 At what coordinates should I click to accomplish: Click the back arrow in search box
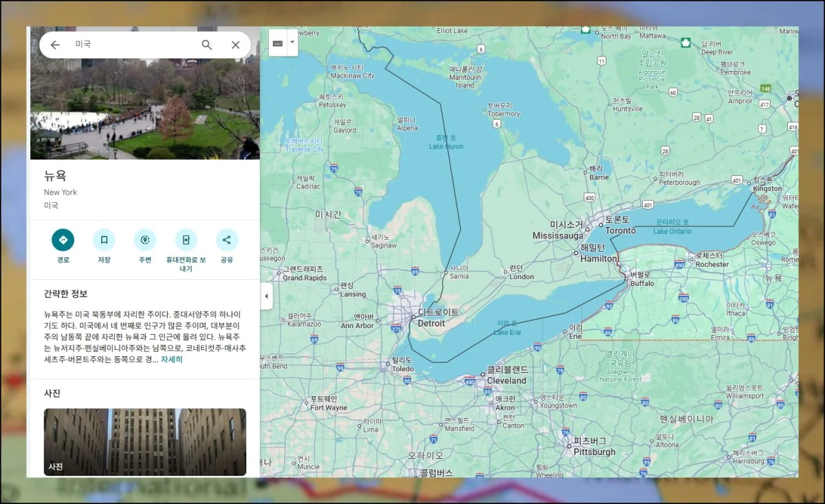coord(56,45)
